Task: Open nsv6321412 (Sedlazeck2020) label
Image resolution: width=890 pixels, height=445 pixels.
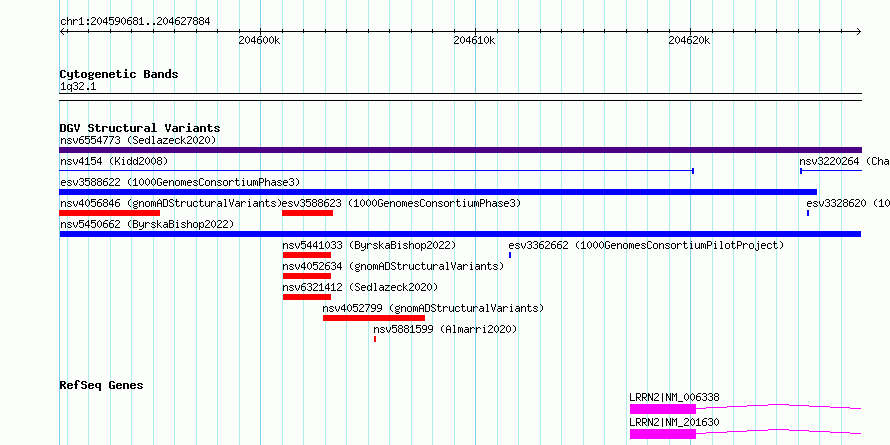Action: (x=360, y=287)
